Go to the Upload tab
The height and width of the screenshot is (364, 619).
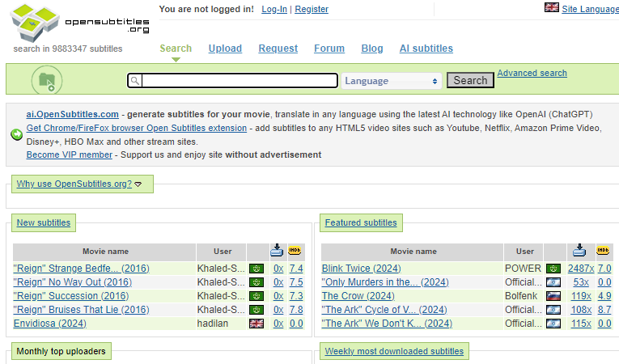point(225,49)
